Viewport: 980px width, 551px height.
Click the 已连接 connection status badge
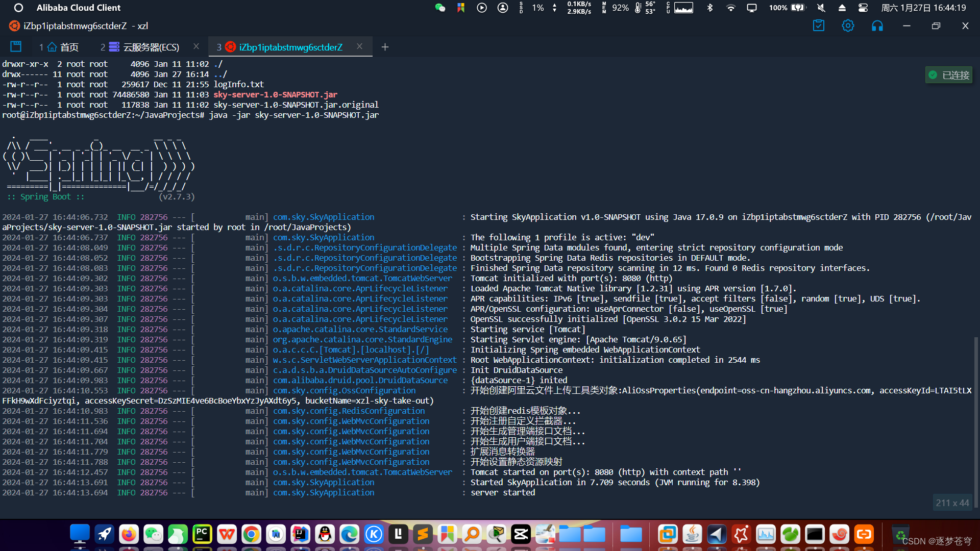point(949,75)
